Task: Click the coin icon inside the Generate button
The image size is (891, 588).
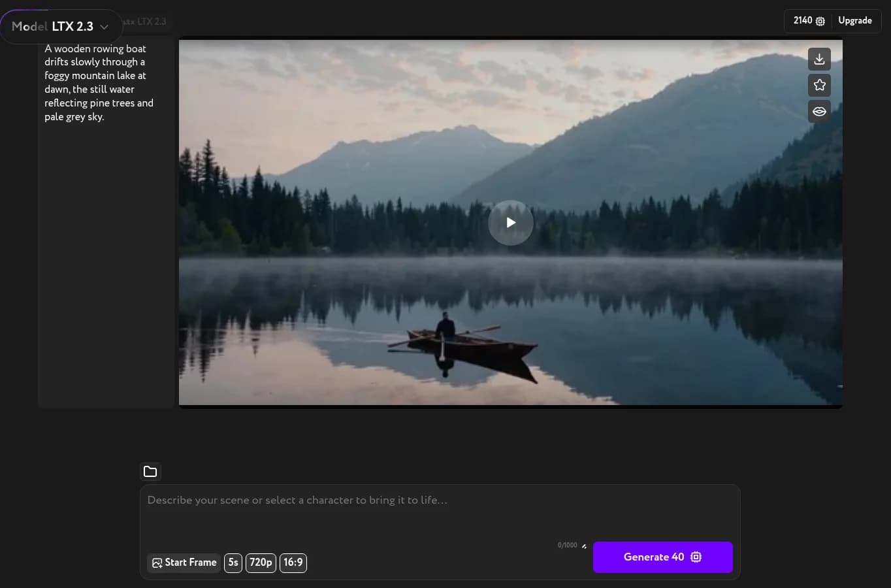Action: point(696,557)
